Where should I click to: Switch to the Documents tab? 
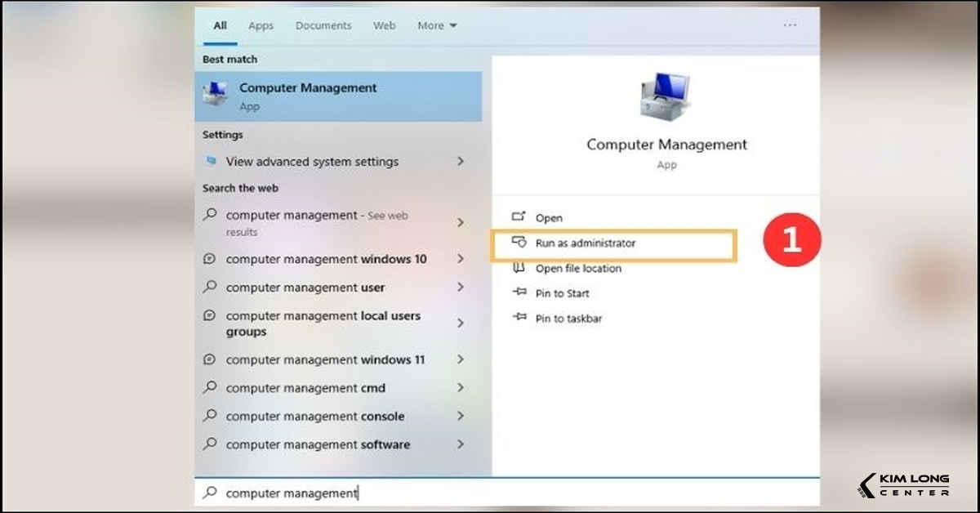coord(323,25)
